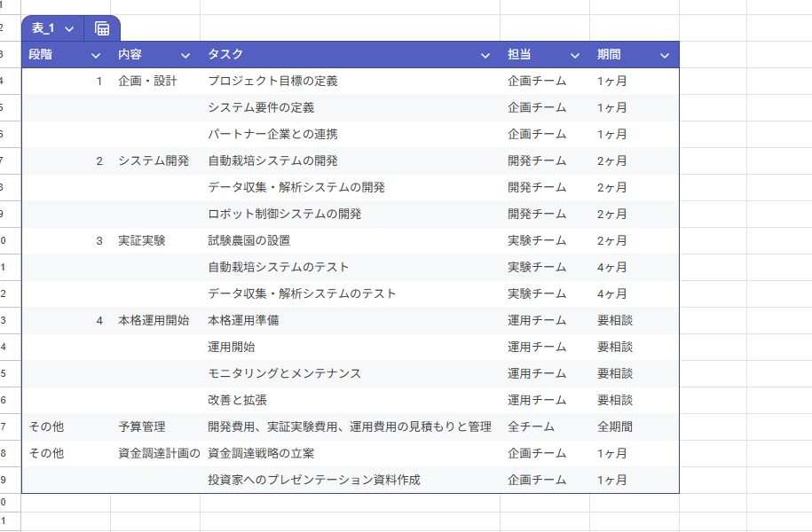Open the 表_1 table name dropdown

[x=69, y=29]
